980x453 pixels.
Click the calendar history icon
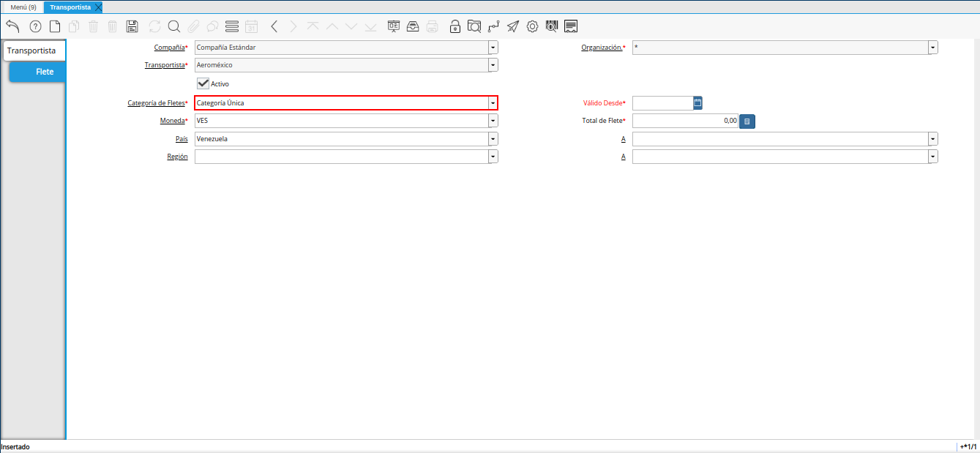(251, 26)
